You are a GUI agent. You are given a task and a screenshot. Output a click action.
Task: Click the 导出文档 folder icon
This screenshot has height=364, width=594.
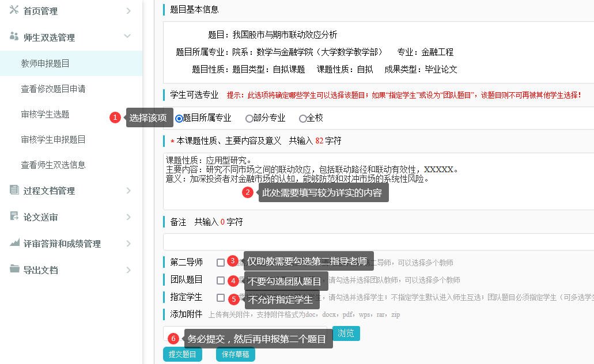coord(14,270)
